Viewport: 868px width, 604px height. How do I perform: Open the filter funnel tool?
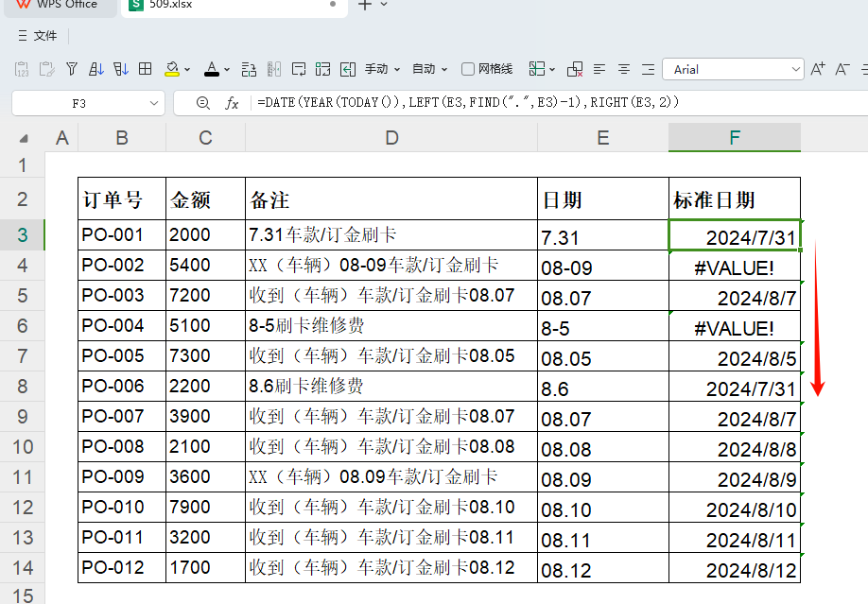[x=72, y=69]
